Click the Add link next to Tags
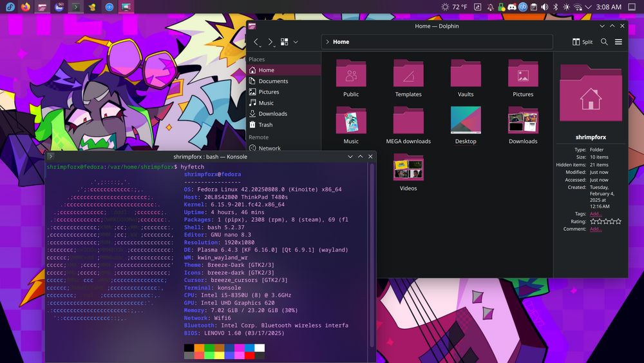644x363 pixels. point(596,214)
